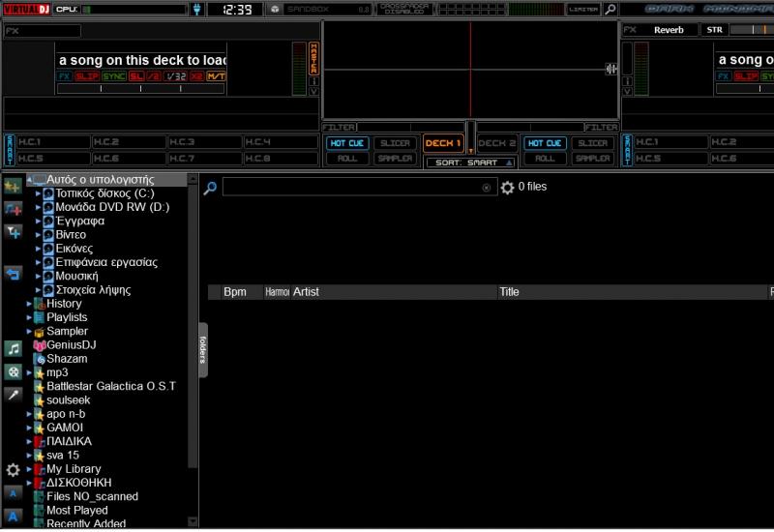
Task: Select DECK 1 button
Action: (x=443, y=143)
